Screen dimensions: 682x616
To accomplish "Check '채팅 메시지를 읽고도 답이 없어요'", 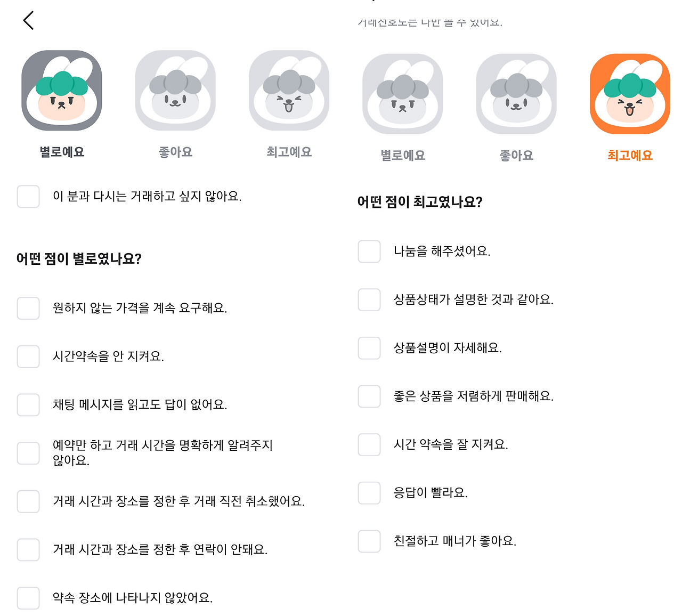I will pyautogui.click(x=28, y=405).
